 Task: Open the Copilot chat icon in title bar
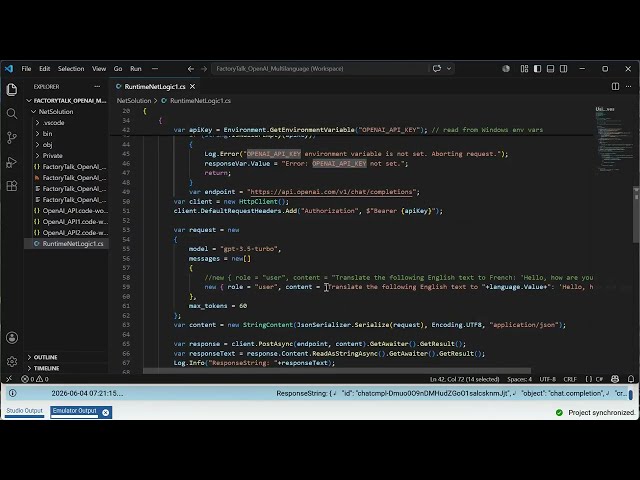coord(437,69)
